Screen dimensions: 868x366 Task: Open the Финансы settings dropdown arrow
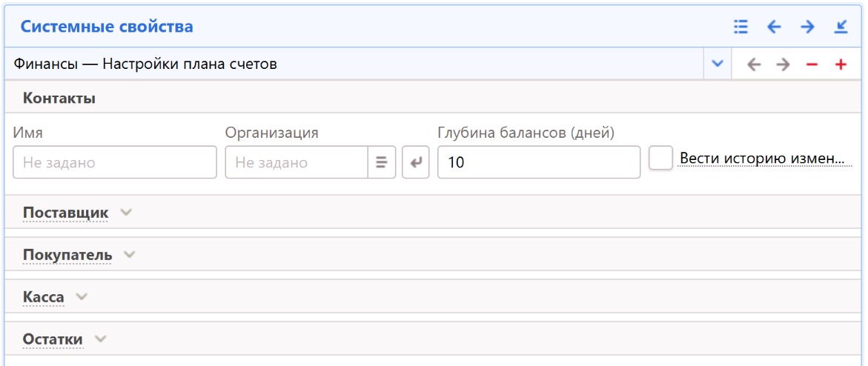[x=717, y=64]
